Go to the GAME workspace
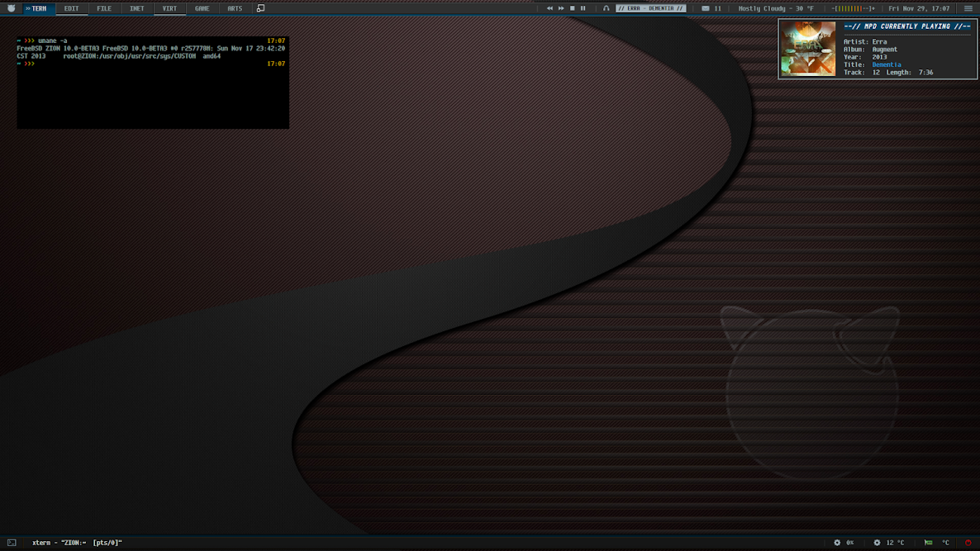 coord(202,8)
